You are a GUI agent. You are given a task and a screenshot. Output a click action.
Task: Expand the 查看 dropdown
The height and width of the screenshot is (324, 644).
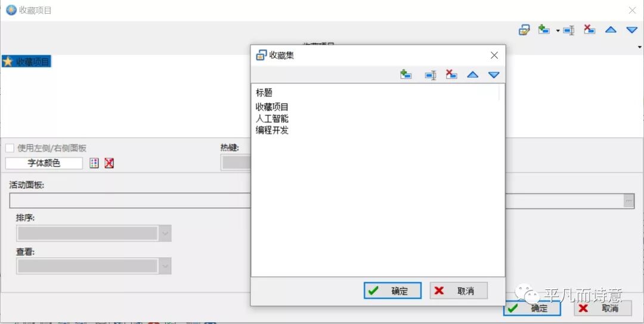point(165,266)
